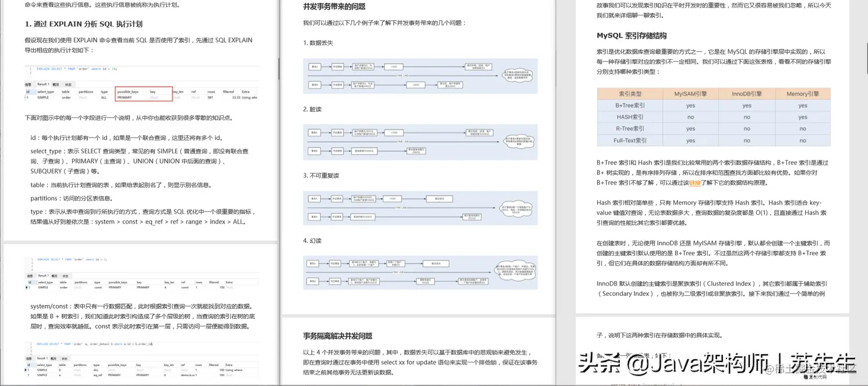Click the paragraph starting 以上 4 个并发事务带来的问题
This screenshot has width=868, height=386.
click(420, 362)
